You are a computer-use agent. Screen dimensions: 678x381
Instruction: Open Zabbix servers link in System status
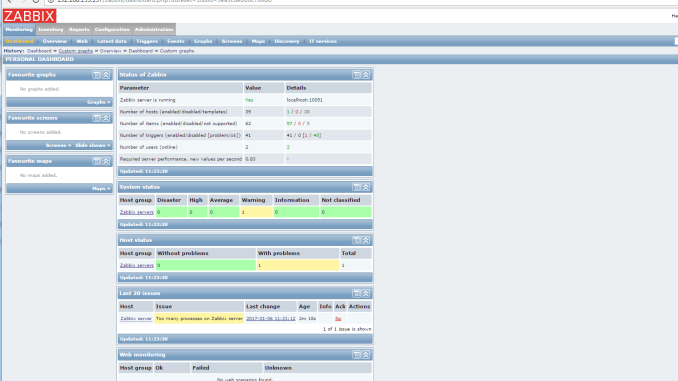pos(137,212)
